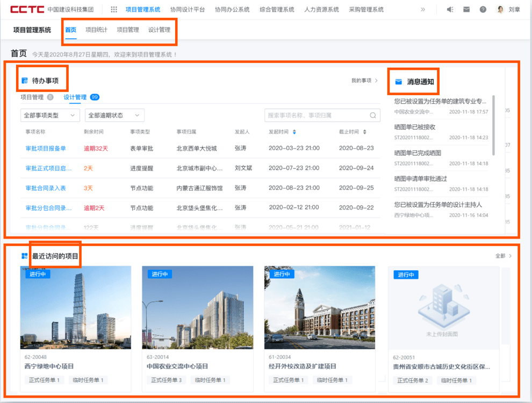
Task: Click 正式任务单 3 tag
Action: click(166, 380)
